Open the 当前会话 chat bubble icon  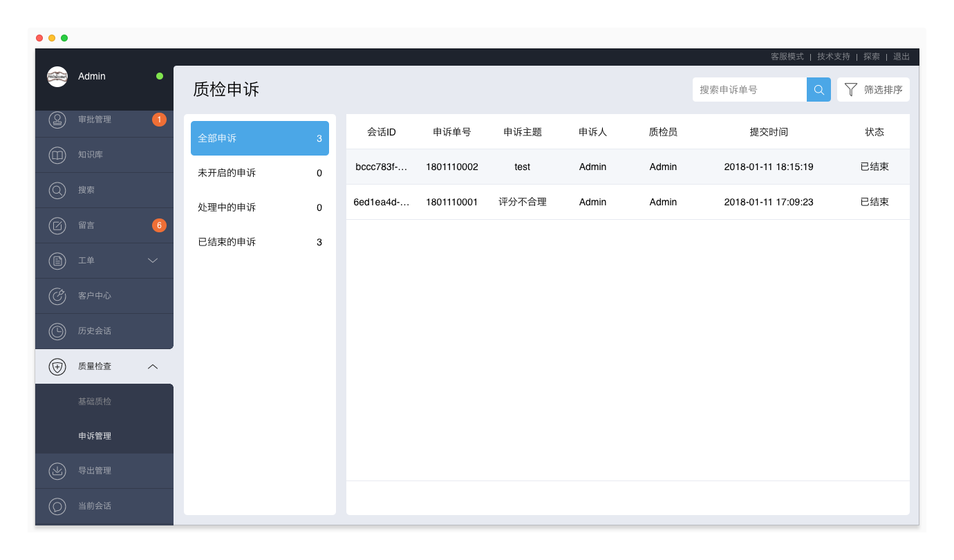tap(57, 506)
